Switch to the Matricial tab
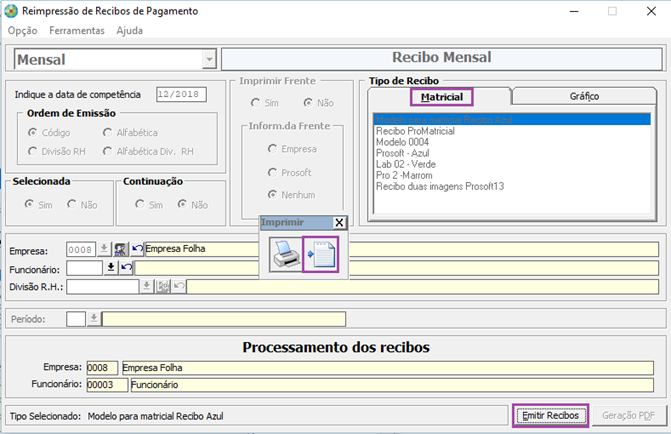The height and width of the screenshot is (434, 671). click(442, 97)
